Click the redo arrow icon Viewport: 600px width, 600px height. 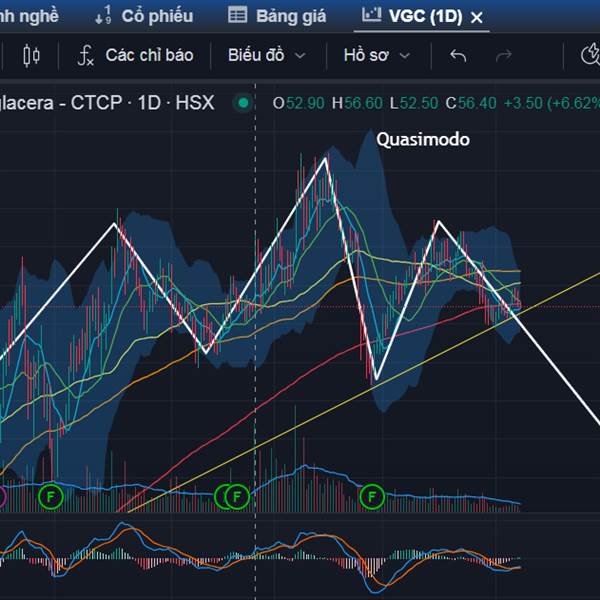point(503,56)
